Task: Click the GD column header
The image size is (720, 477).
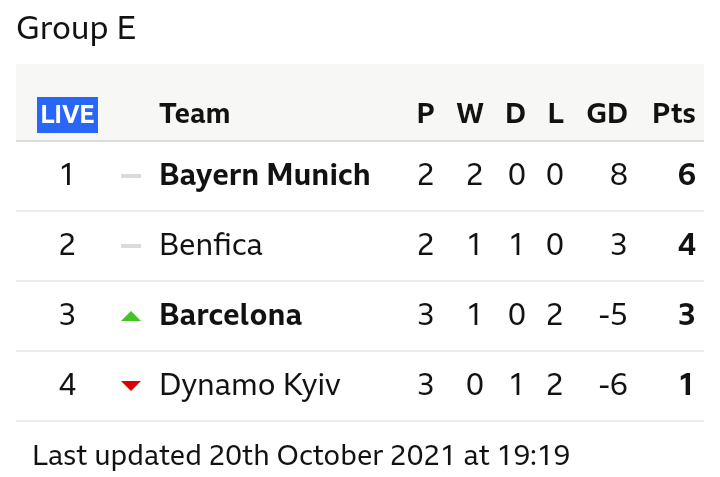Action: pyautogui.click(x=607, y=113)
